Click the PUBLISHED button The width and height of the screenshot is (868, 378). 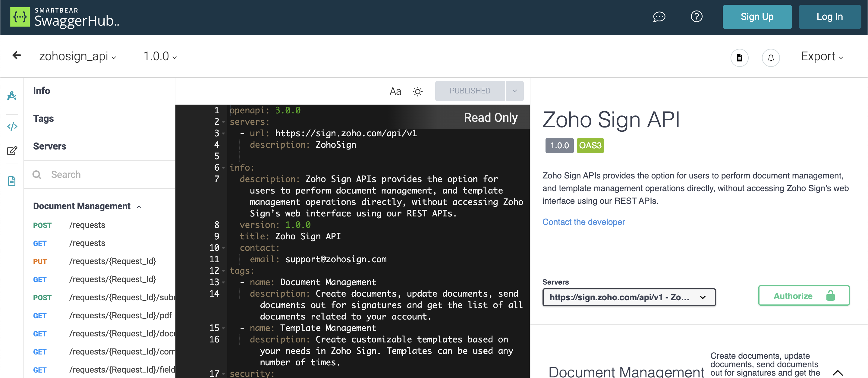pyautogui.click(x=470, y=91)
